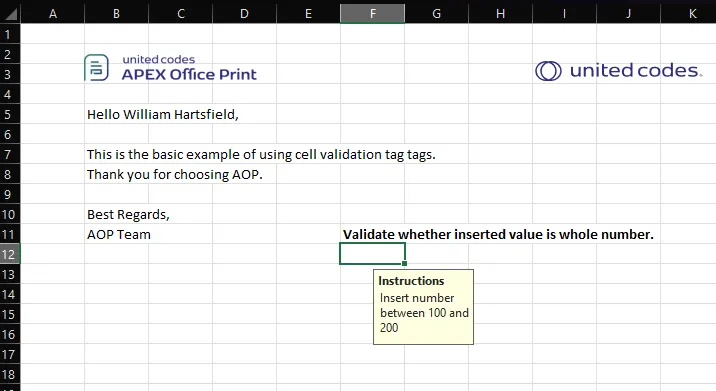Select column E header
Screen dimensions: 716x391
pyautogui.click(x=308, y=14)
